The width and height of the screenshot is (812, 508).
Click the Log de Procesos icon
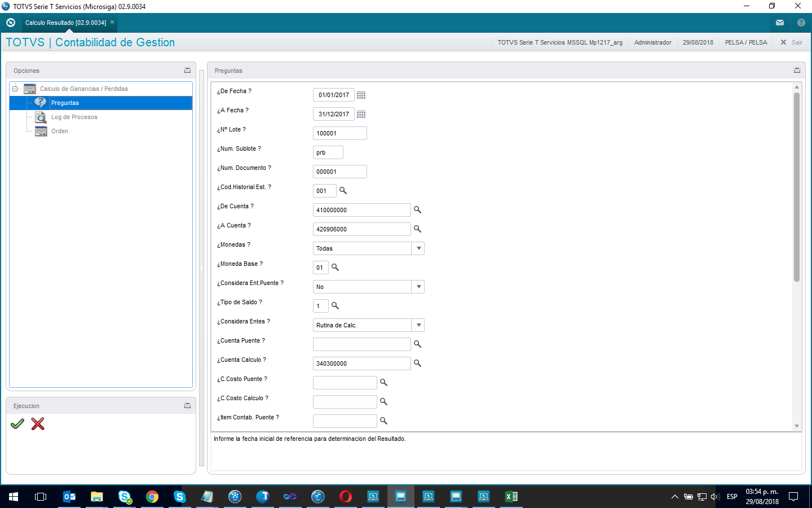coord(41,117)
